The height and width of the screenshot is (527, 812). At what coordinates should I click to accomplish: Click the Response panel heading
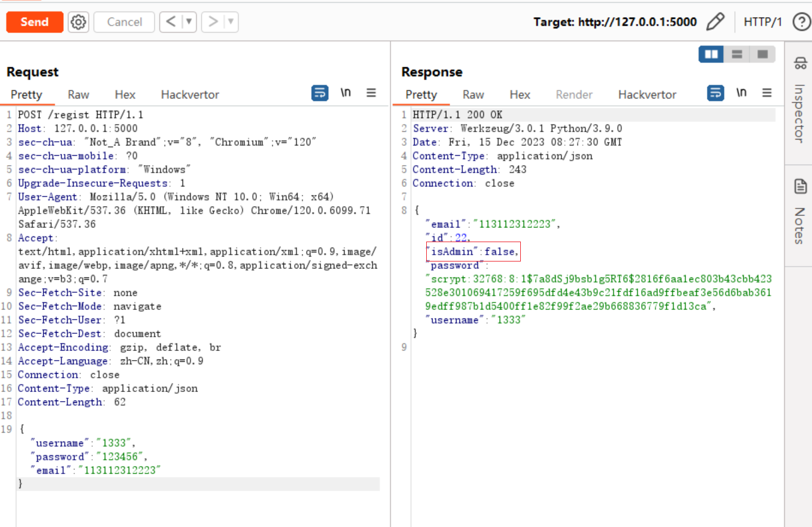432,72
